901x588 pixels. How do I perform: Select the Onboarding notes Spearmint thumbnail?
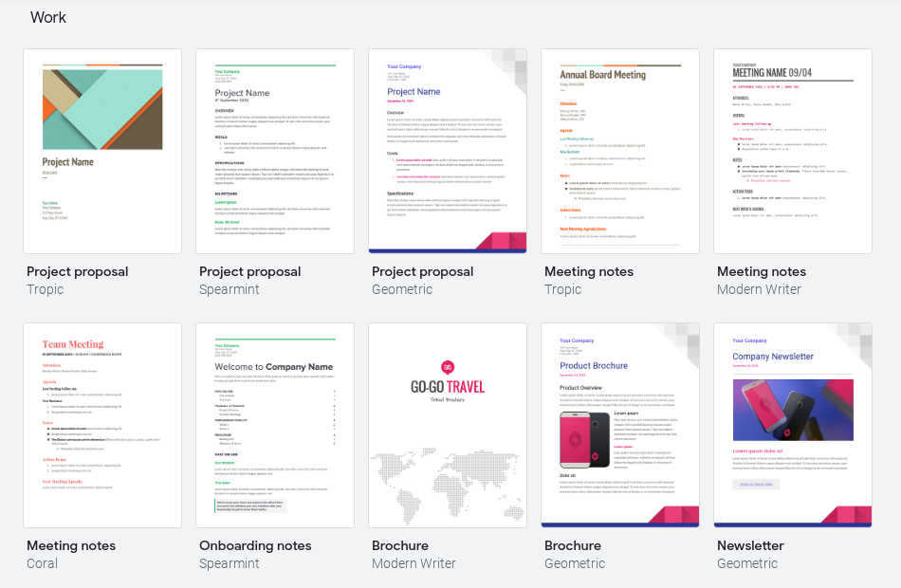click(x=275, y=425)
